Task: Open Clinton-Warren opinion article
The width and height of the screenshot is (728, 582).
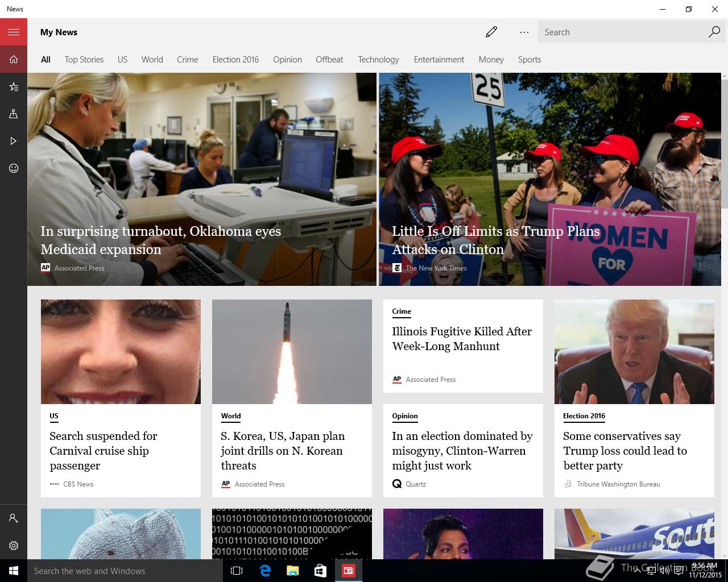Action: (462, 451)
